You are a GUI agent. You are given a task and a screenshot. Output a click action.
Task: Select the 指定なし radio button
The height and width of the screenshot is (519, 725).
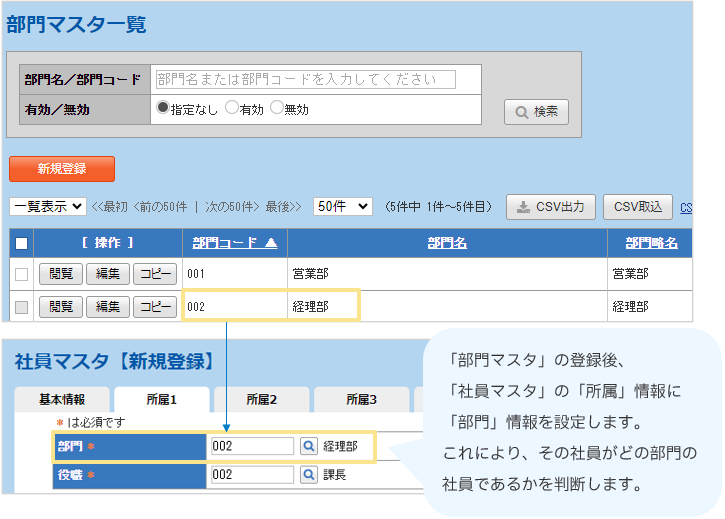(164, 108)
